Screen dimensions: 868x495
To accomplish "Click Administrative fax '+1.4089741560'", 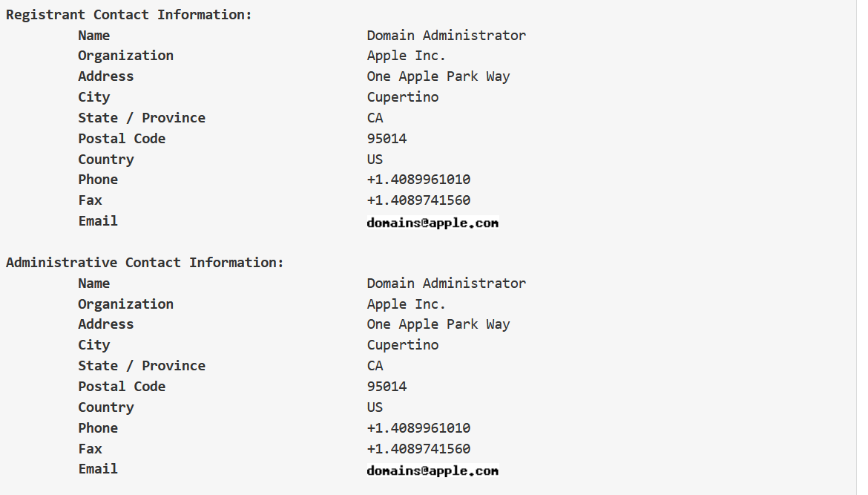I will [418, 449].
